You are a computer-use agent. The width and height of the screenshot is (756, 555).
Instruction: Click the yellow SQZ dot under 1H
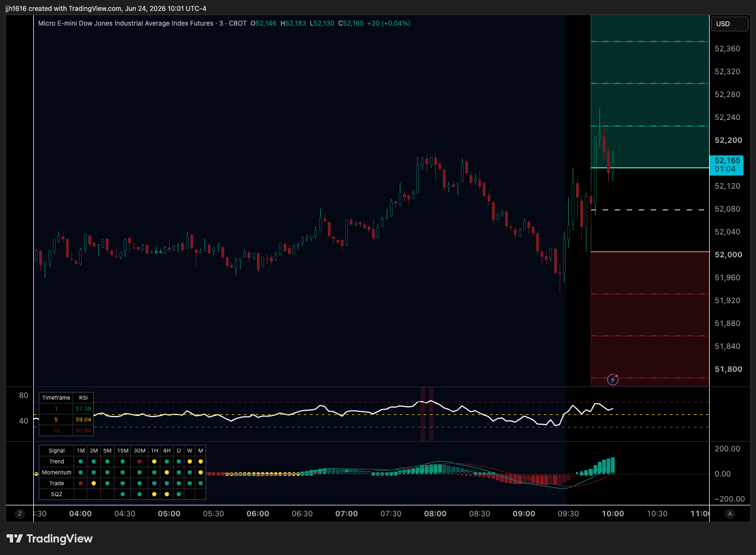pyautogui.click(x=154, y=494)
